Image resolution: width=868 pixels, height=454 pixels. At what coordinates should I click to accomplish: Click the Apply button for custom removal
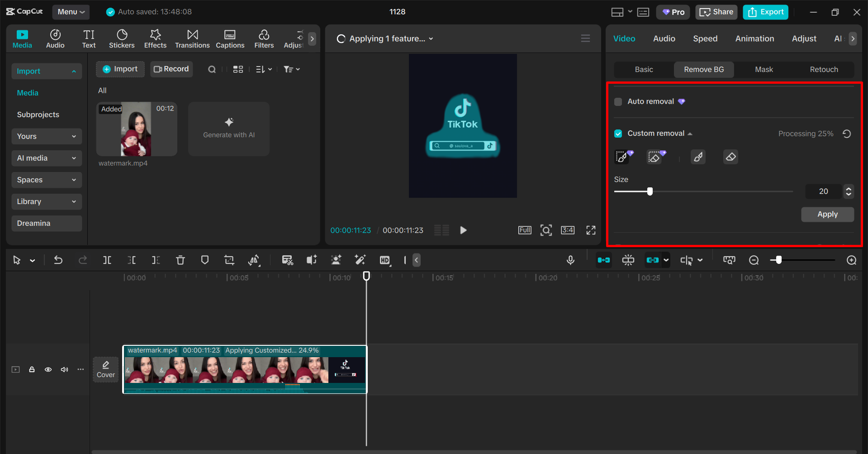pyautogui.click(x=827, y=214)
